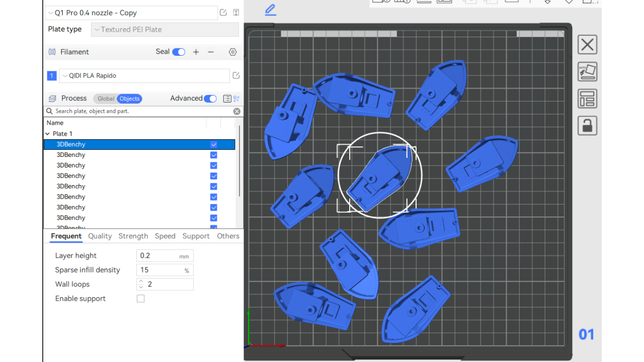The height and width of the screenshot is (362, 644).
Task: Open the Q1 Pro 0.4 nozzle printer dropdown
Action: [131, 13]
